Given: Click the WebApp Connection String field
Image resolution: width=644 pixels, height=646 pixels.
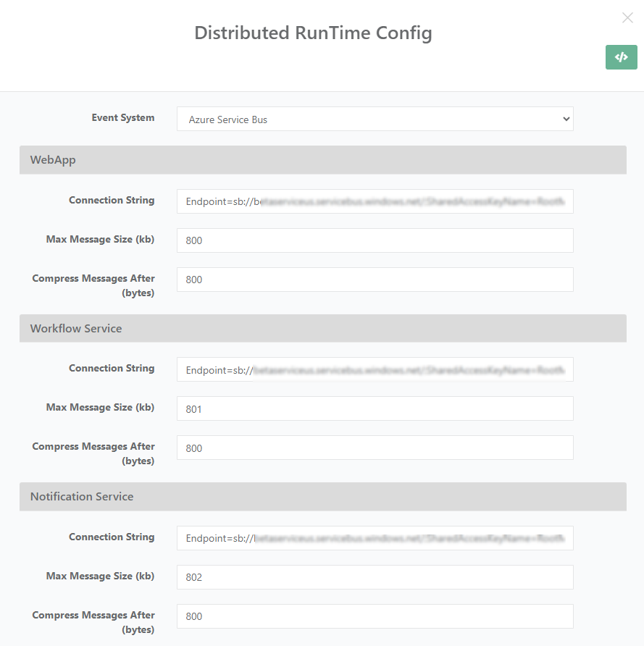Looking at the screenshot, I should pyautogui.click(x=375, y=201).
